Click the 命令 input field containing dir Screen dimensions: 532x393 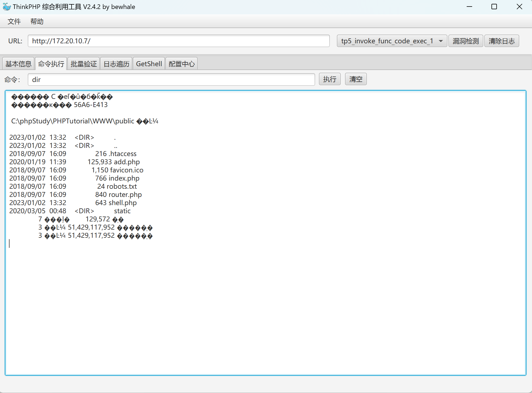point(171,80)
